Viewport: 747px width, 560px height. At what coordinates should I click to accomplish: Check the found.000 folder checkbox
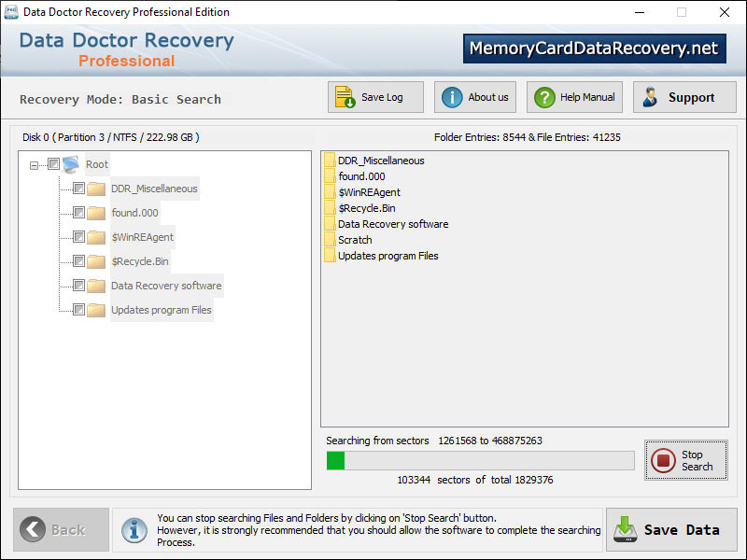pos(79,212)
